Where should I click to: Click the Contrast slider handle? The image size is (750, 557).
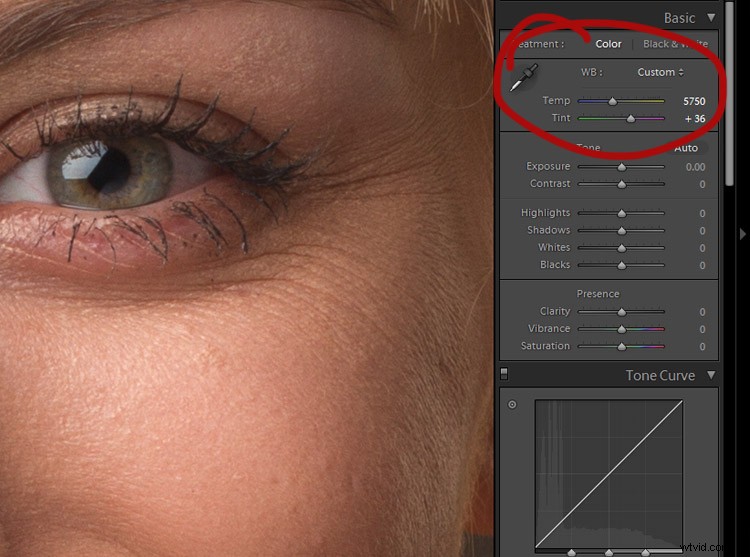(621, 184)
